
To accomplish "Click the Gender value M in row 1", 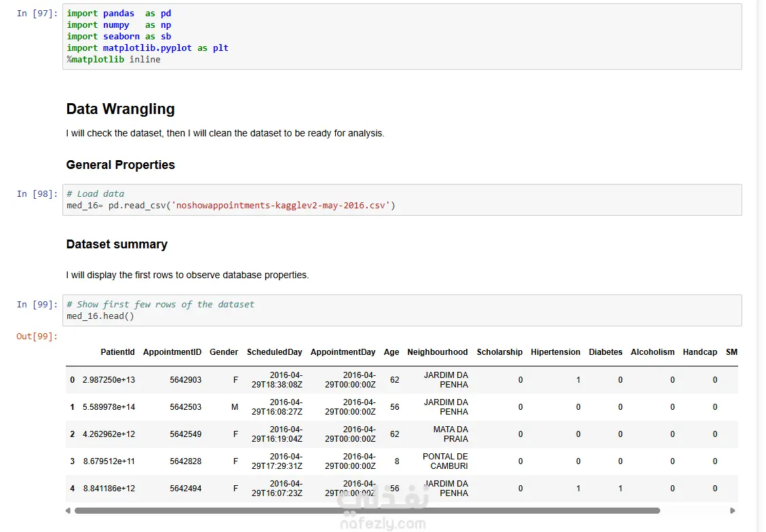I will pos(235,407).
